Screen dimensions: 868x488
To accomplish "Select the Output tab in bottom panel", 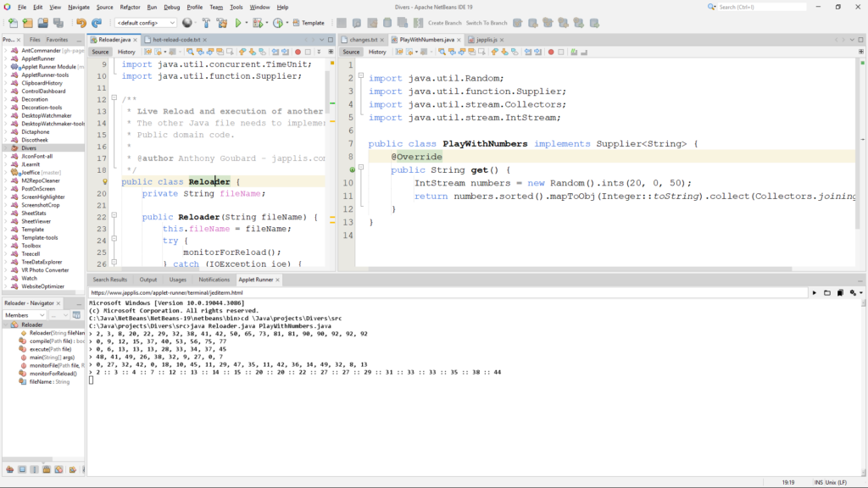I will tap(147, 280).
